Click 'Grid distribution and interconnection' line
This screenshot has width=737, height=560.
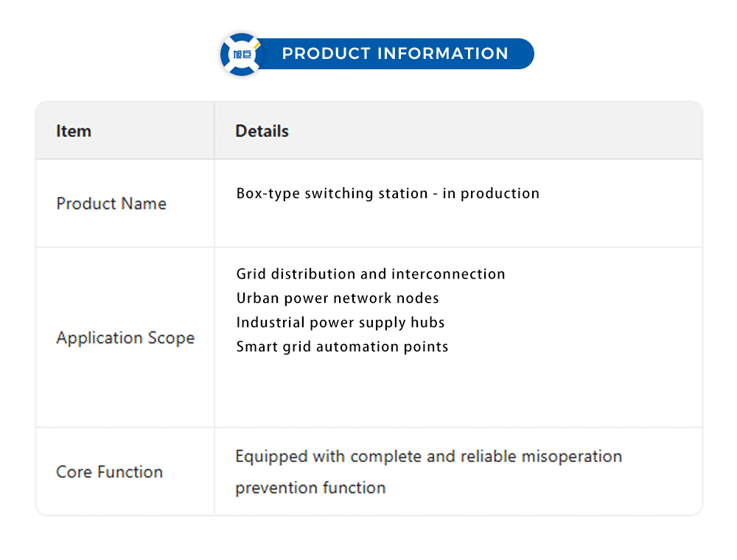point(371,274)
